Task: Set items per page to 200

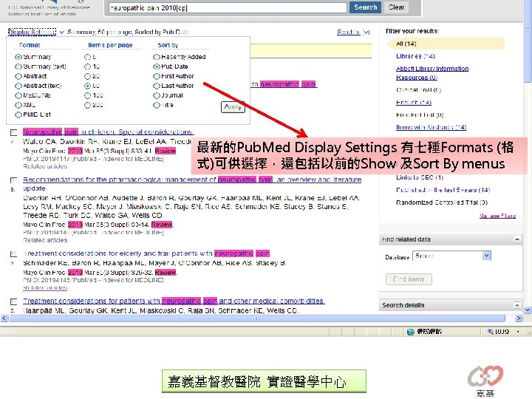Action: [x=87, y=105]
